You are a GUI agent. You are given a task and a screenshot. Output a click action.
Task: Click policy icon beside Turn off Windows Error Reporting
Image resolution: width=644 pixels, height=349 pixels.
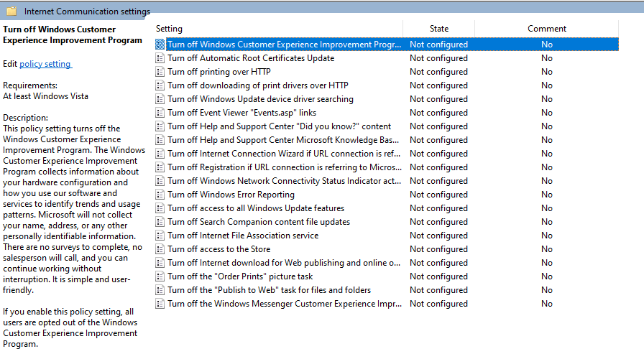click(x=160, y=195)
